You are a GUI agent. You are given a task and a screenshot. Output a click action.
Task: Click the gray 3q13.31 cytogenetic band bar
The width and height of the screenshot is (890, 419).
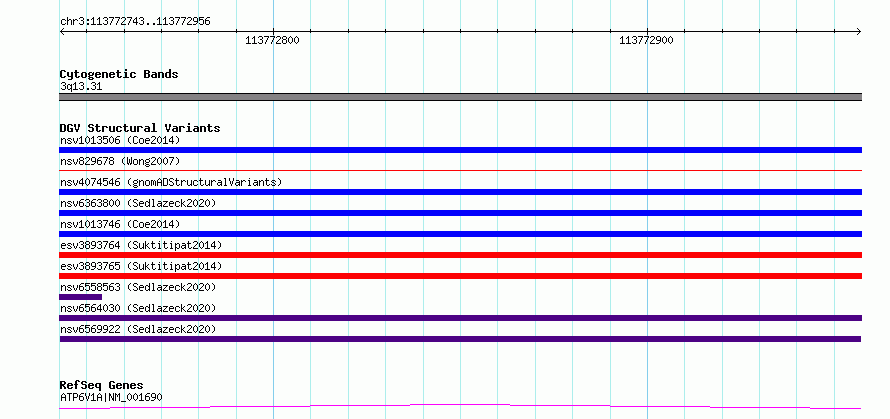[x=460, y=97]
